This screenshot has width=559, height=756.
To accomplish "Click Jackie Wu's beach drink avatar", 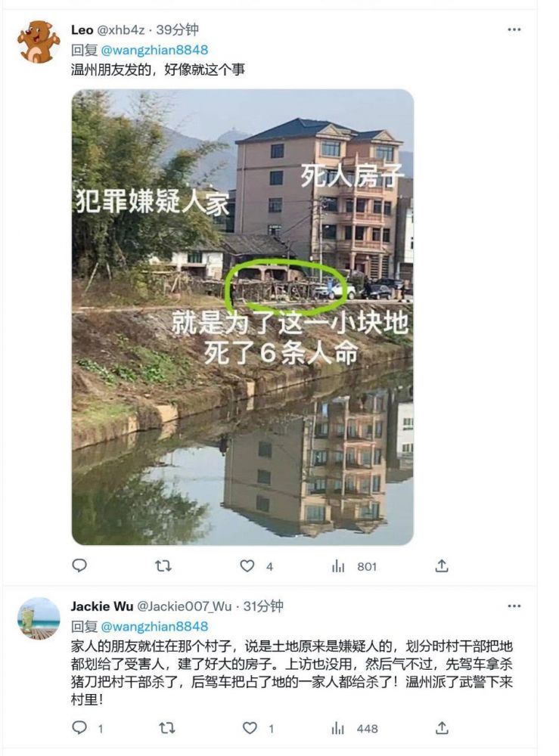I will pos(39,618).
